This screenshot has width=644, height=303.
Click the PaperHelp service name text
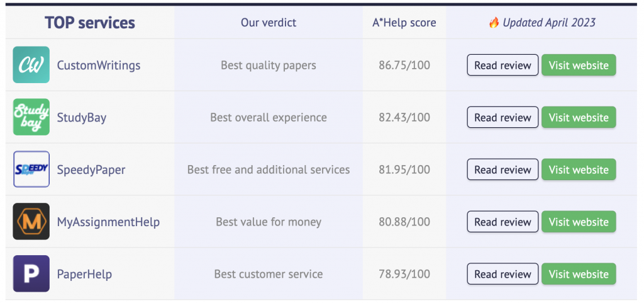(x=84, y=274)
